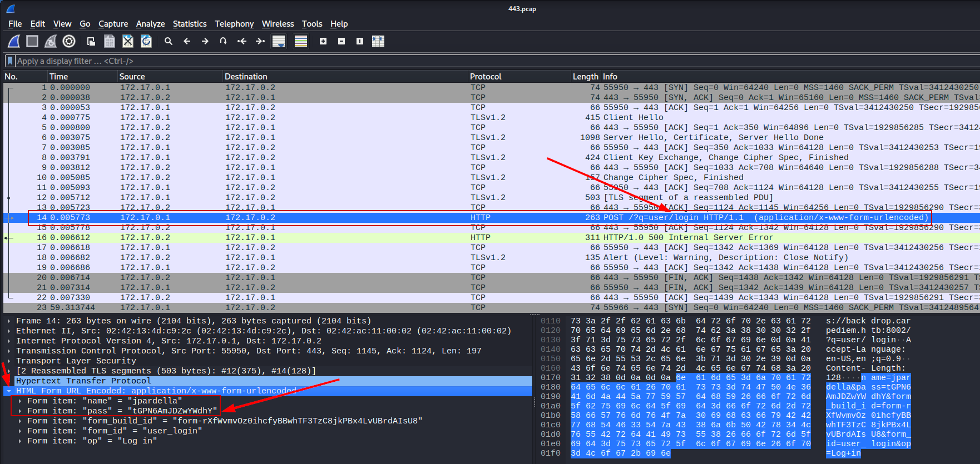Toggle packet list colorization

[301, 41]
